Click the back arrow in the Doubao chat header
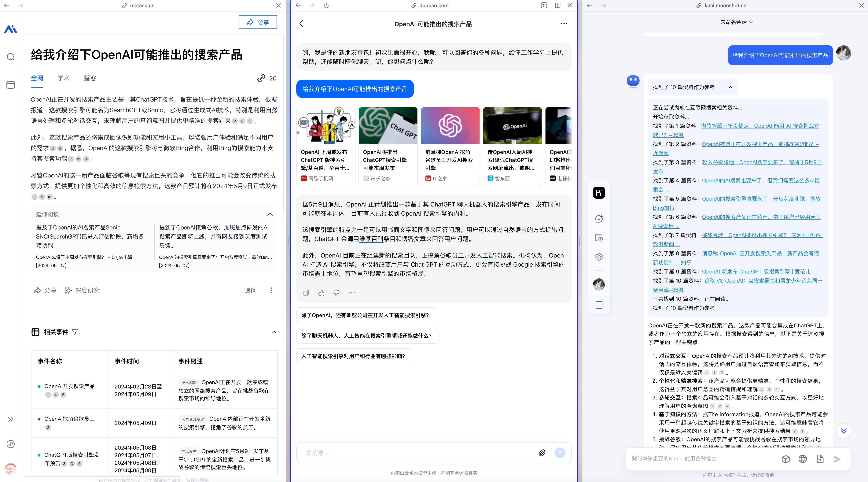 click(x=301, y=24)
